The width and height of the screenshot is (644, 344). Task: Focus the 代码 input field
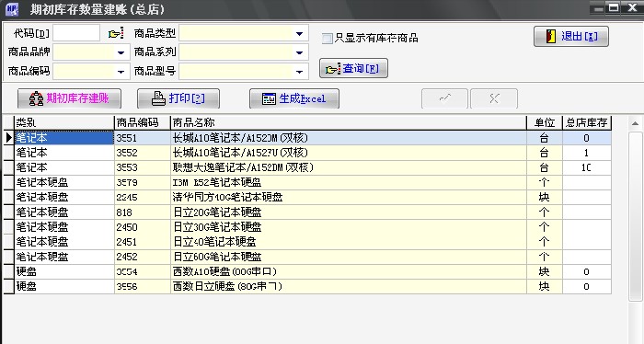pyautogui.click(x=76, y=33)
